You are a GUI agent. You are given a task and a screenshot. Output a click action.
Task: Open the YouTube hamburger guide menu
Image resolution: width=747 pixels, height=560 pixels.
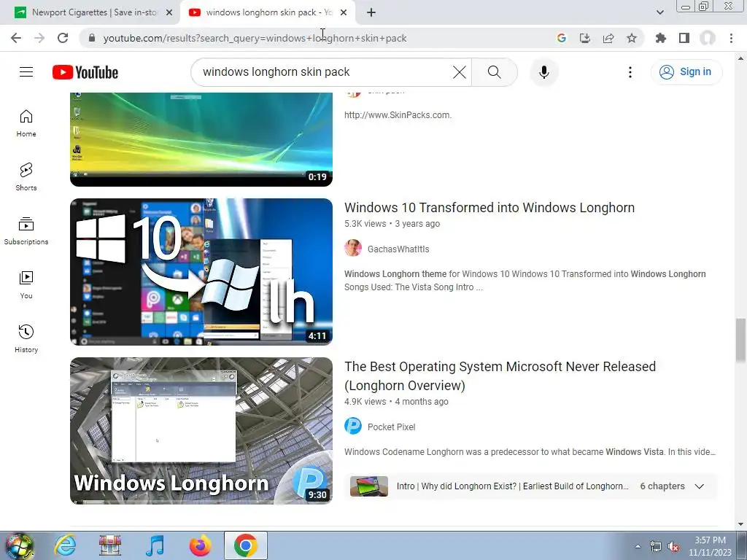[x=26, y=72]
